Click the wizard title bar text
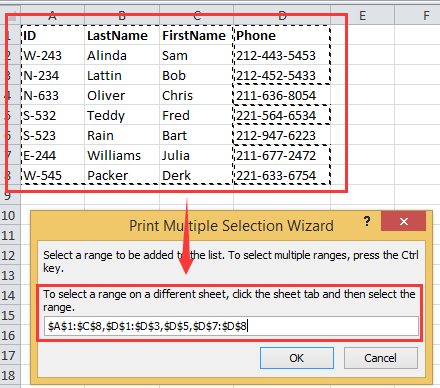This screenshot has height=388, width=440. [x=231, y=226]
